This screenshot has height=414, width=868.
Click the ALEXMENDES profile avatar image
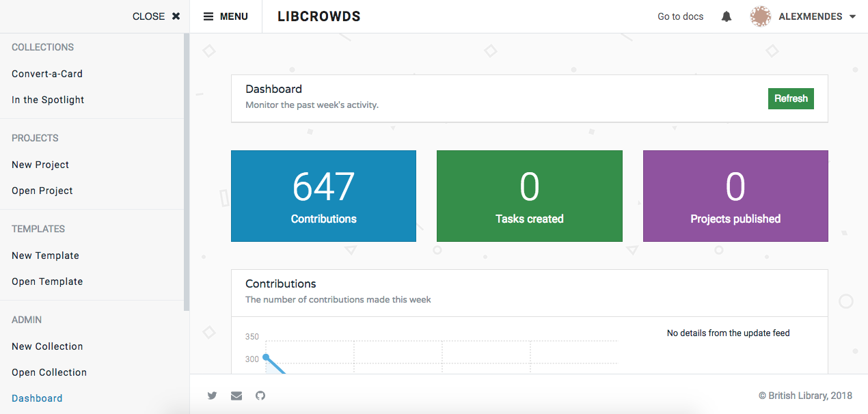tap(759, 16)
